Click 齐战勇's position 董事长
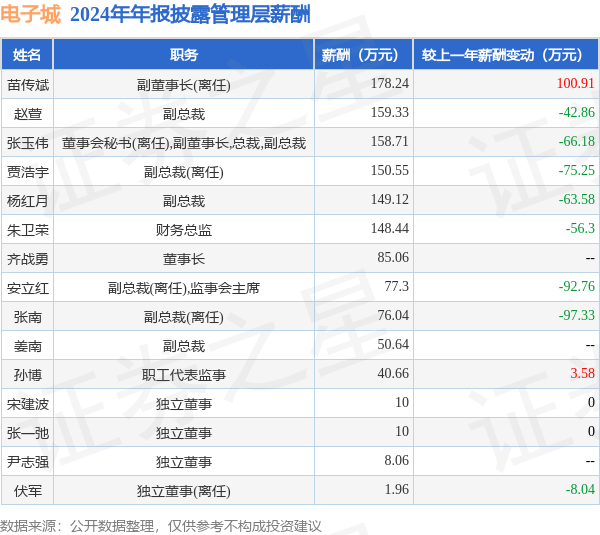Image resolution: width=600 pixels, height=535 pixels. click(x=184, y=259)
